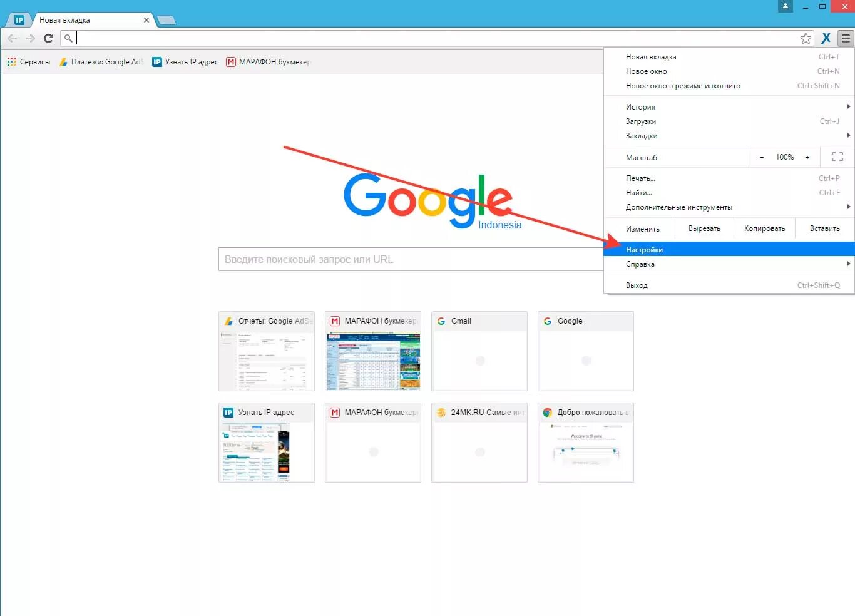Image resolution: width=855 pixels, height=616 pixels.
Task: Open the 24MK.RU Самые thumbnail tile
Action: pos(479,443)
